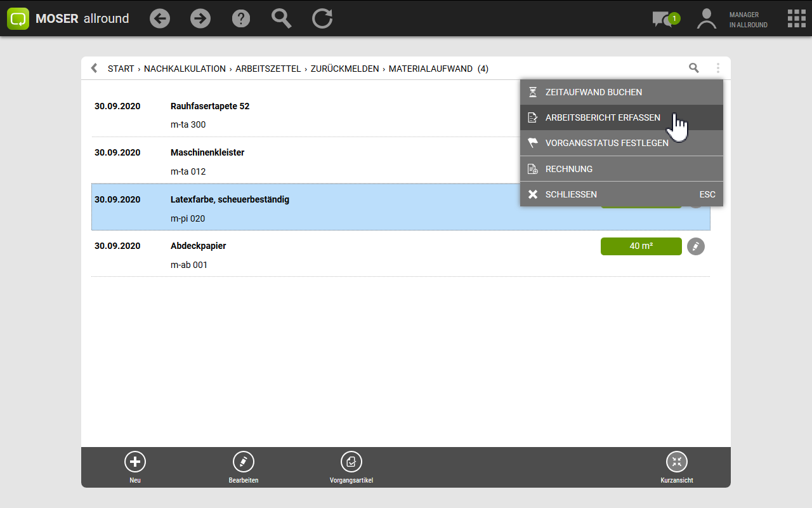Collapse breadcrumb with left chevron
Viewport: 812px width, 508px height.
click(95, 68)
